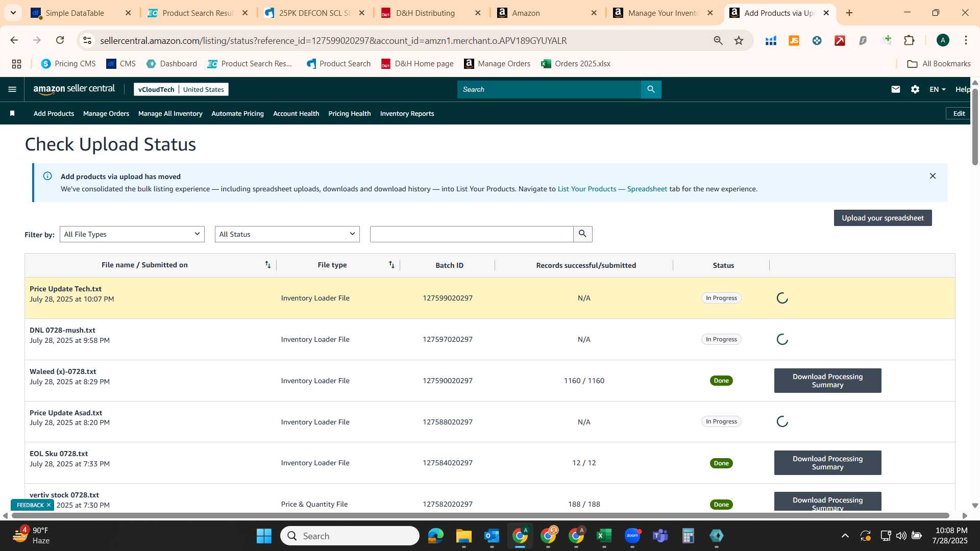Screen dimensions: 980x551
Task: Download Processing Summary for EOL Sku 0728.txt
Action: [827, 463]
